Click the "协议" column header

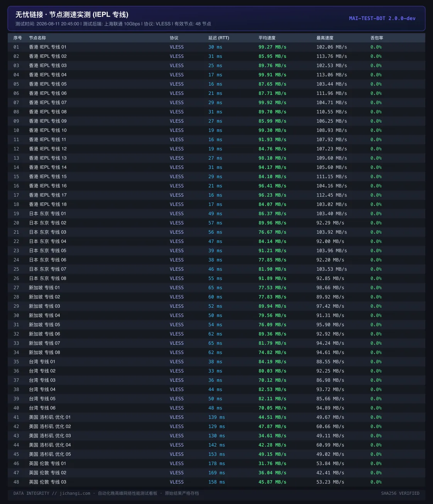pyautogui.click(x=174, y=38)
